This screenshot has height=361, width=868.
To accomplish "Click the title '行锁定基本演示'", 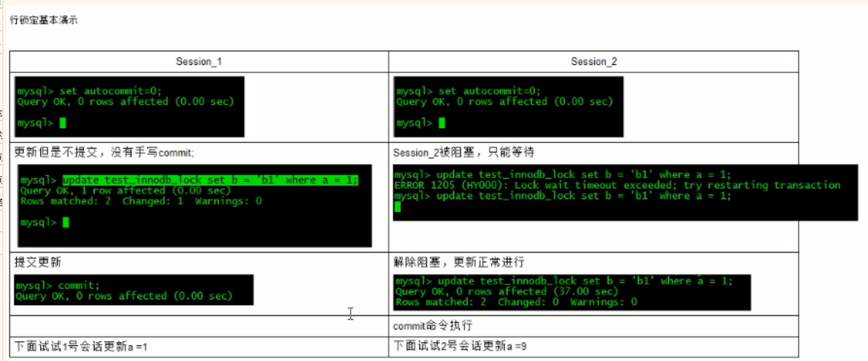I will (x=44, y=20).
